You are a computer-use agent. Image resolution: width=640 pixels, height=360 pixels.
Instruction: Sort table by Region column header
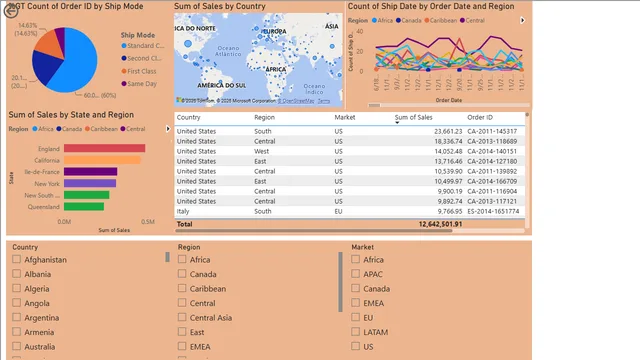264,118
